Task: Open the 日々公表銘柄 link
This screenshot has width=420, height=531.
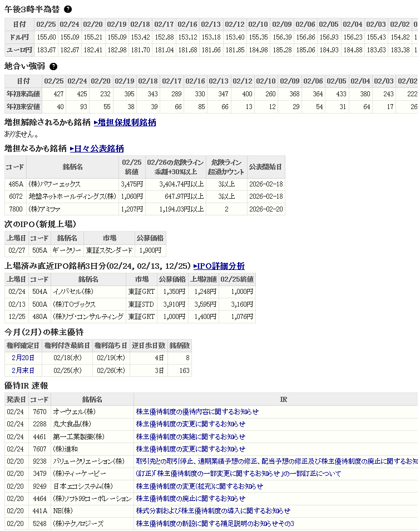Action: tap(97, 149)
